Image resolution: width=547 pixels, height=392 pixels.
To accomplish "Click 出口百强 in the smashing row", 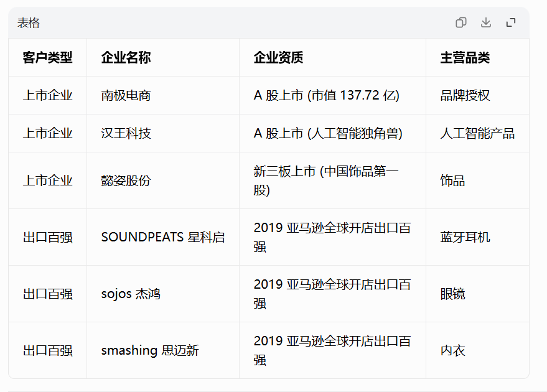I will pos(48,350).
